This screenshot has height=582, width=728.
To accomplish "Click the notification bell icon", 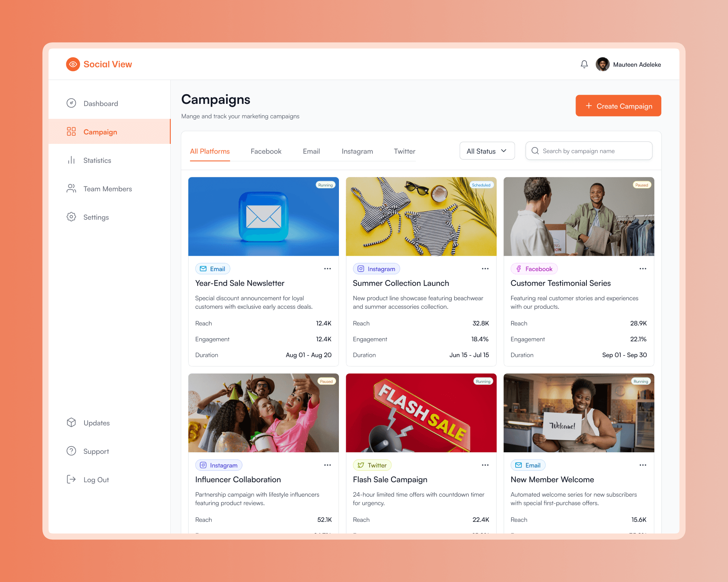I will [x=584, y=64].
